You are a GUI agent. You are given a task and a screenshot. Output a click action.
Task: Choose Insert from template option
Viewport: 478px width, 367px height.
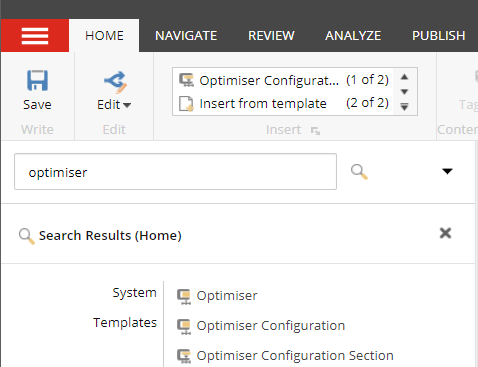pos(283,103)
